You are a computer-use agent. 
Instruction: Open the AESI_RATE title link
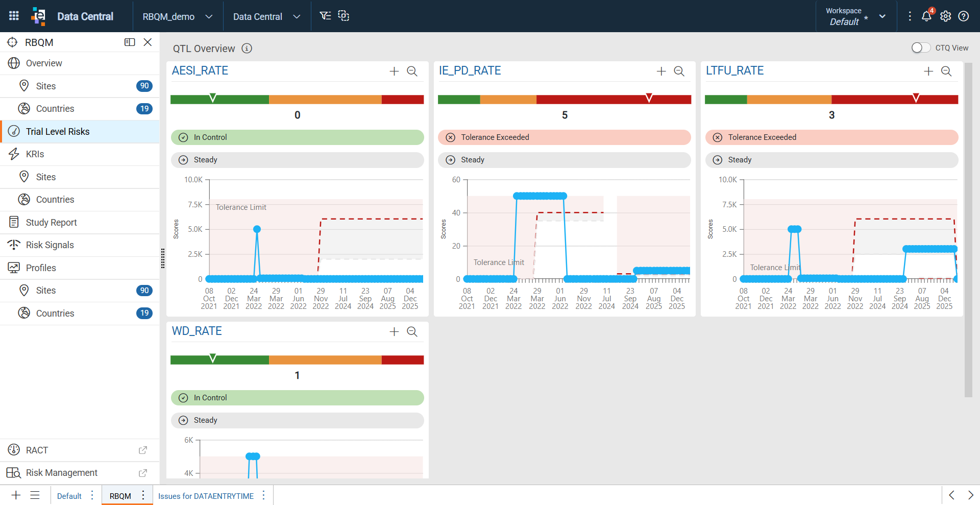(200, 71)
